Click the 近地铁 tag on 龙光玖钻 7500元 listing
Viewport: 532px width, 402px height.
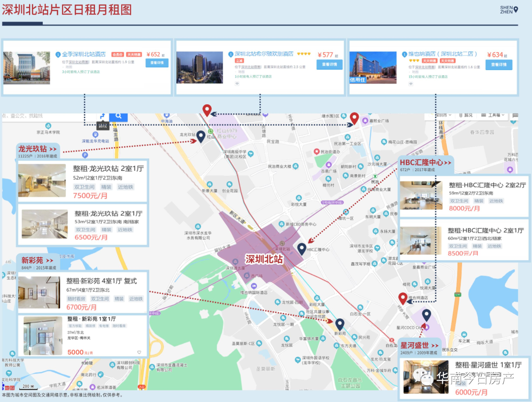coord(126,187)
